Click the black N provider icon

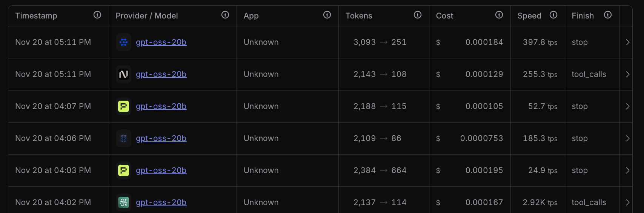coord(123,74)
